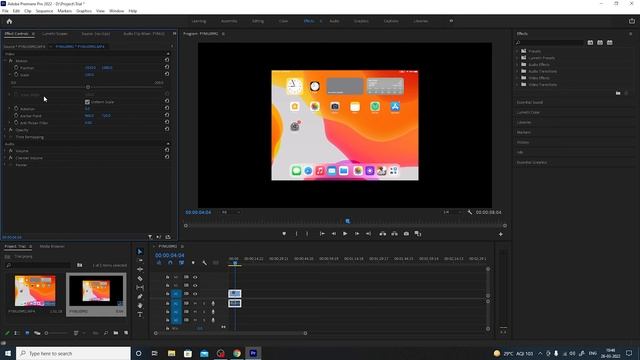Screen dimensions: 640x360
Task: Select the Ripple Edit tool
Action: (140, 269)
